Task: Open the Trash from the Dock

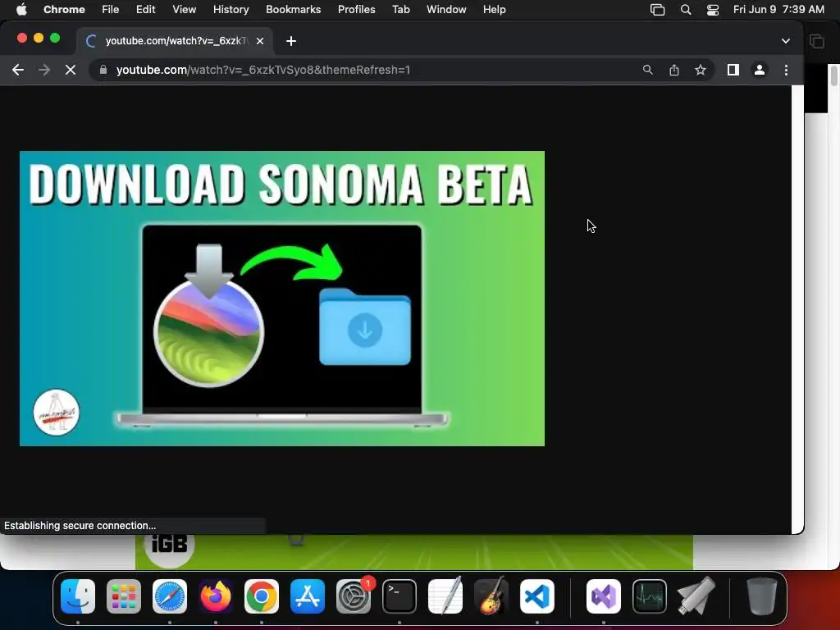Action: coord(761,596)
